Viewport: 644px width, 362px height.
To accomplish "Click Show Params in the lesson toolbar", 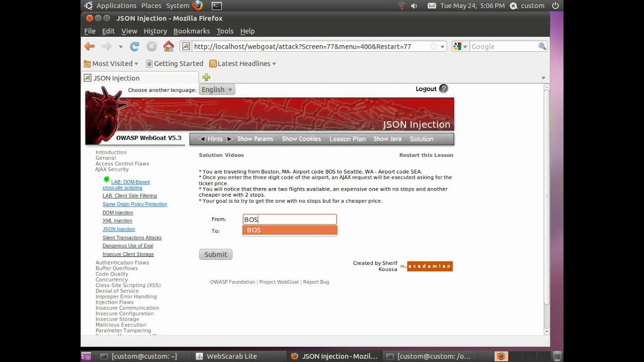I will pyautogui.click(x=255, y=139).
